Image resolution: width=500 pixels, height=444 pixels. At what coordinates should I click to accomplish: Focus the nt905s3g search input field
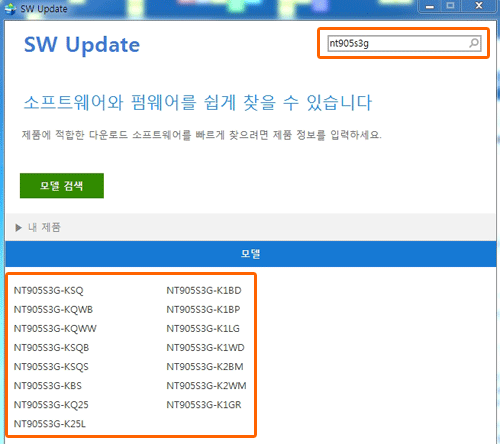[x=404, y=43]
